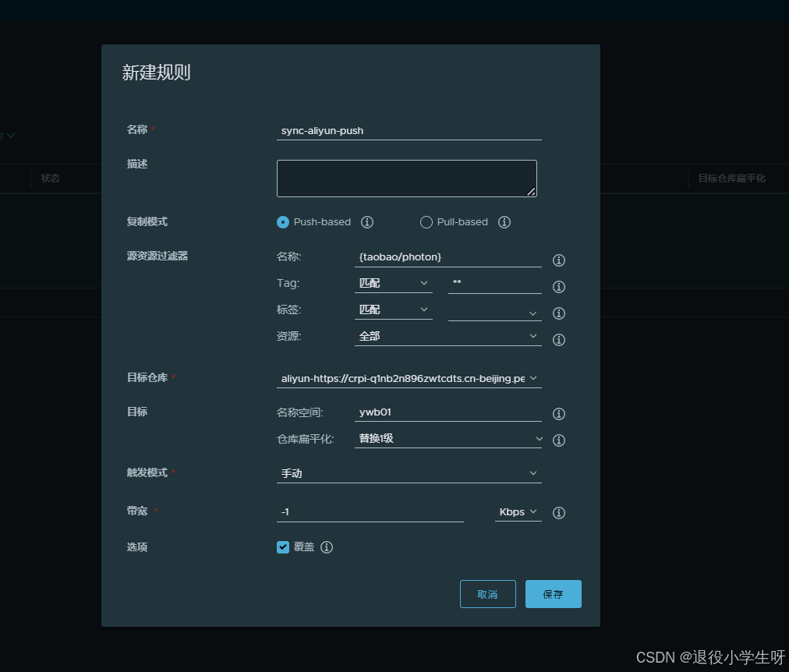The width and height of the screenshot is (789, 672).
Task: Open the 资源 filter info icon
Action: pos(558,339)
